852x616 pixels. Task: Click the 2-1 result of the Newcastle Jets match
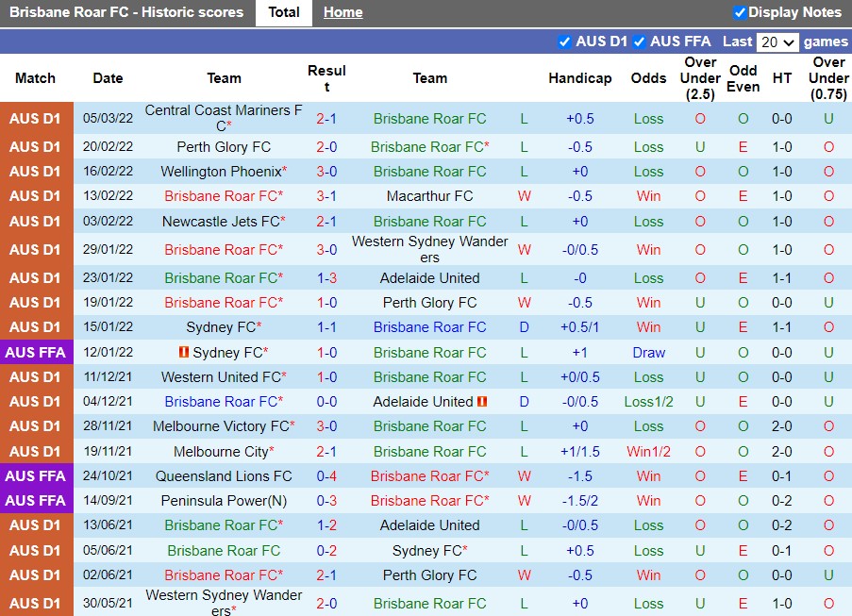(x=326, y=221)
